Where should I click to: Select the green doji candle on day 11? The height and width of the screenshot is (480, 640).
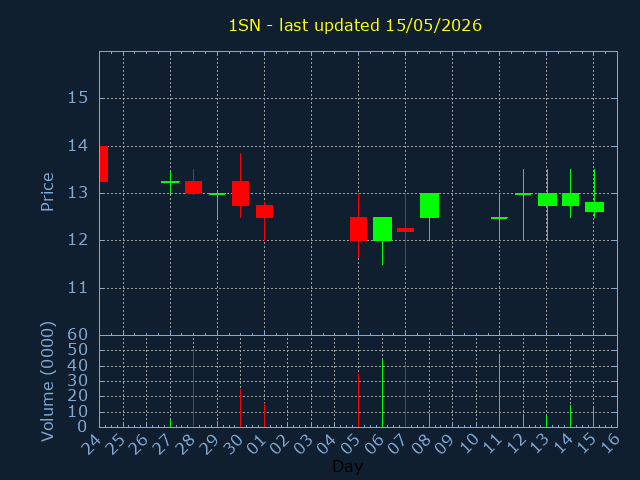(x=500, y=218)
